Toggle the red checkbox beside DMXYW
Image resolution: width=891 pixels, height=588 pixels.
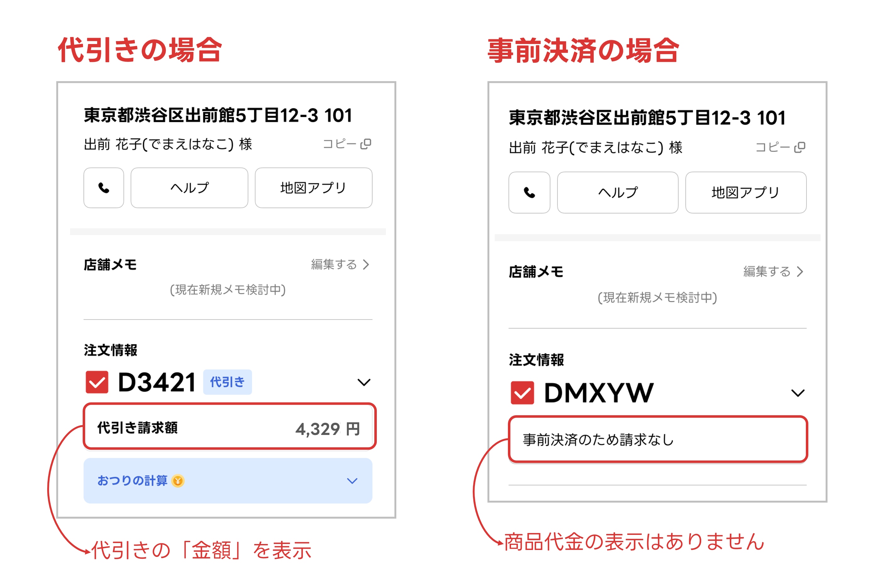(x=522, y=393)
